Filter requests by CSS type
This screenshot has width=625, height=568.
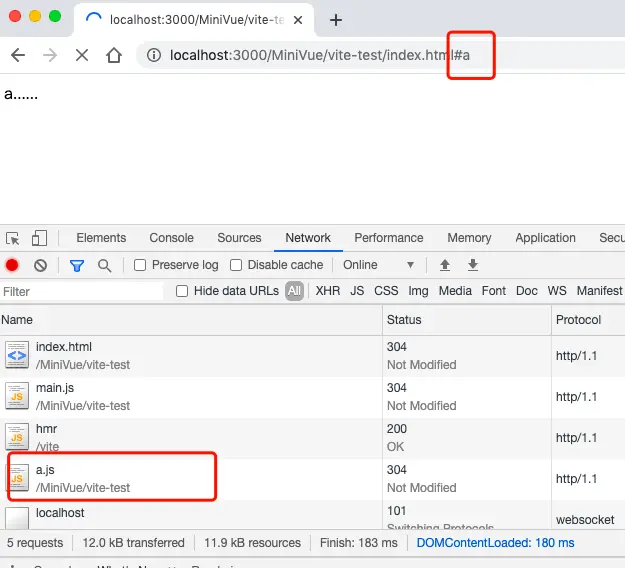[386, 291]
